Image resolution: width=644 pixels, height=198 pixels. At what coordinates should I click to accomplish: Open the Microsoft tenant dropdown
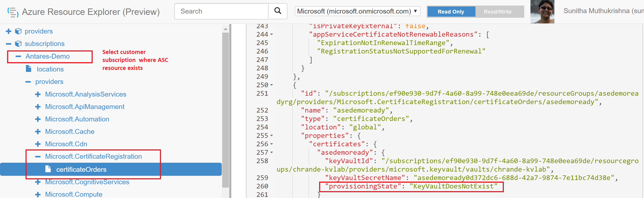pyautogui.click(x=357, y=11)
